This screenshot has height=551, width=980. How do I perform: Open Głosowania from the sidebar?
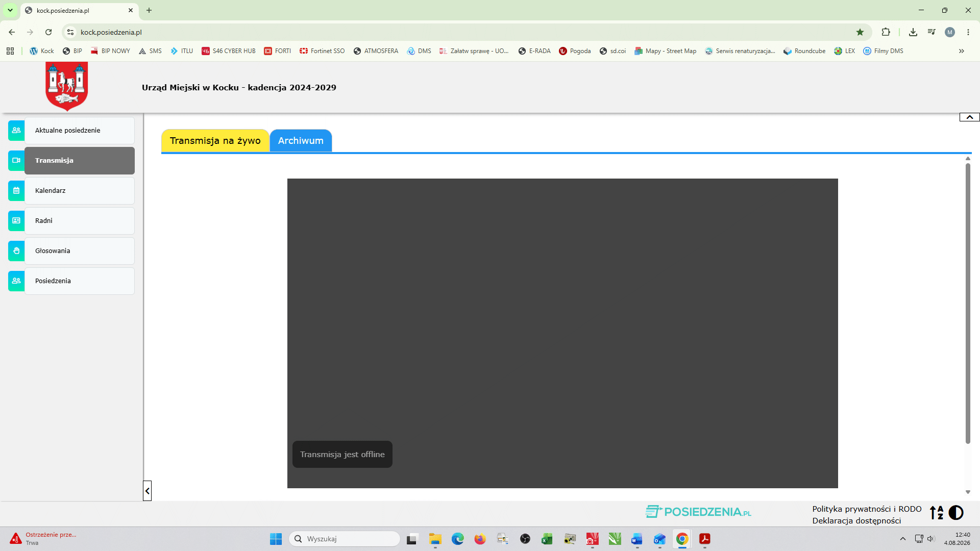pyautogui.click(x=80, y=251)
